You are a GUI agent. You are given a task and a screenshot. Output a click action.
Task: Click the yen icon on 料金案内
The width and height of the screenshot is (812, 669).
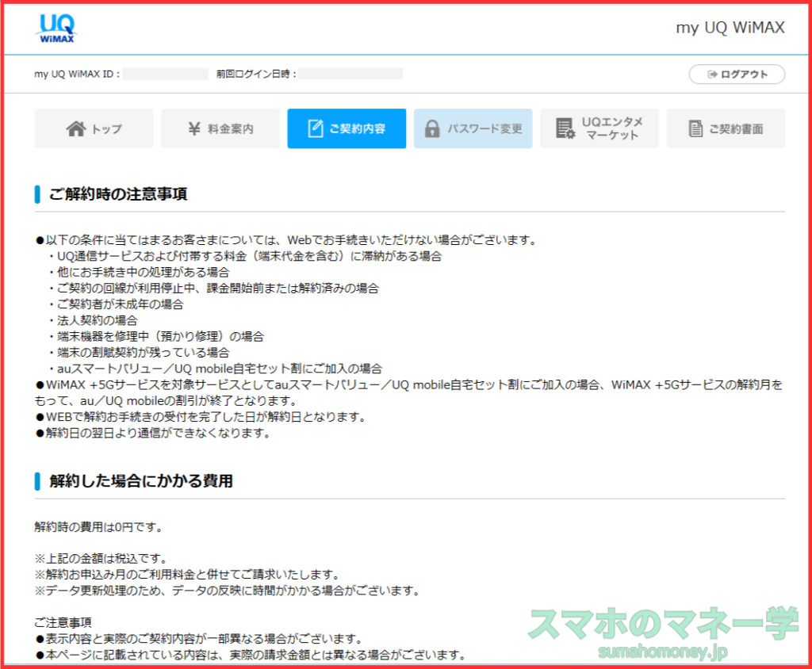[x=194, y=128]
